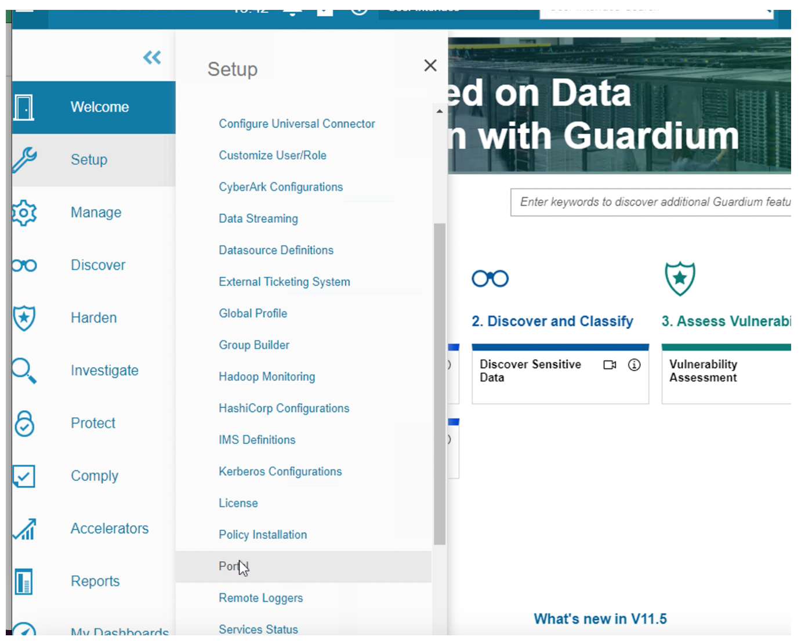Open the Comply menu
812x644 pixels.
(94, 476)
